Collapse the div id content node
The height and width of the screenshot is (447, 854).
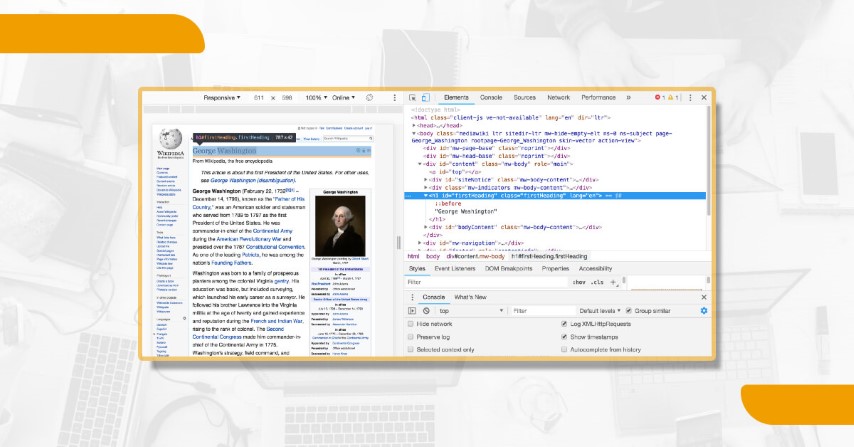pyautogui.click(x=420, y=164)
